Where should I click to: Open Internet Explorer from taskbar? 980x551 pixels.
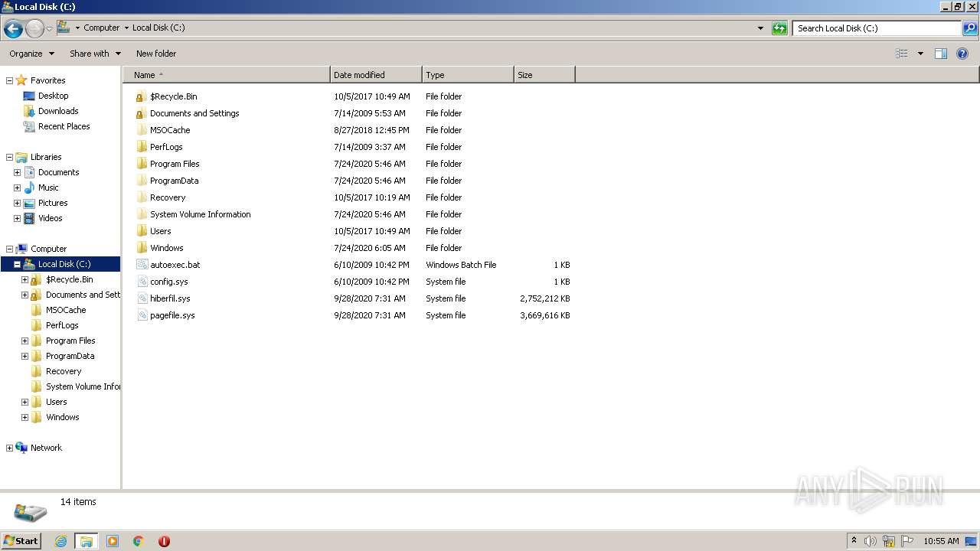[x=60, y=541]
